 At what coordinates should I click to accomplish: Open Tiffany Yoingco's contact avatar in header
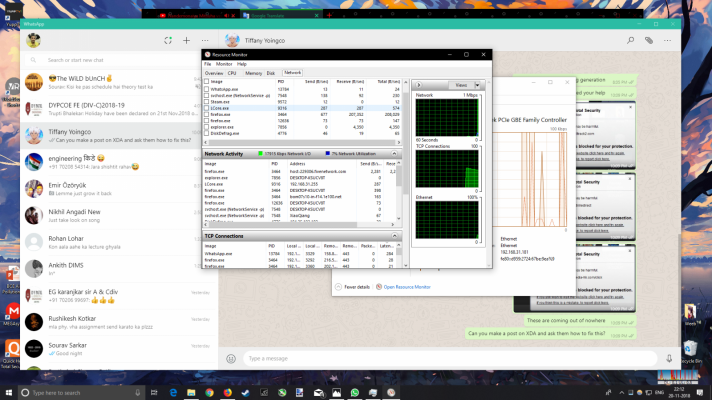(x=232, y=40)
